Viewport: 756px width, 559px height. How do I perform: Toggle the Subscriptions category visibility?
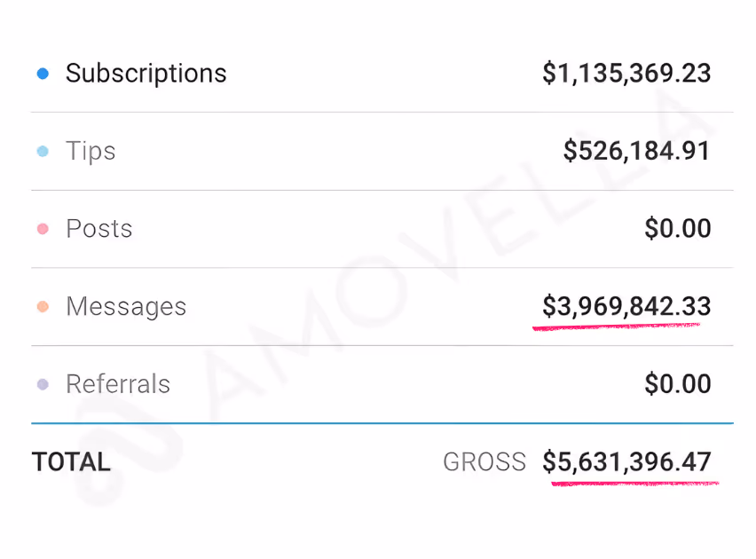click(43, 73)
